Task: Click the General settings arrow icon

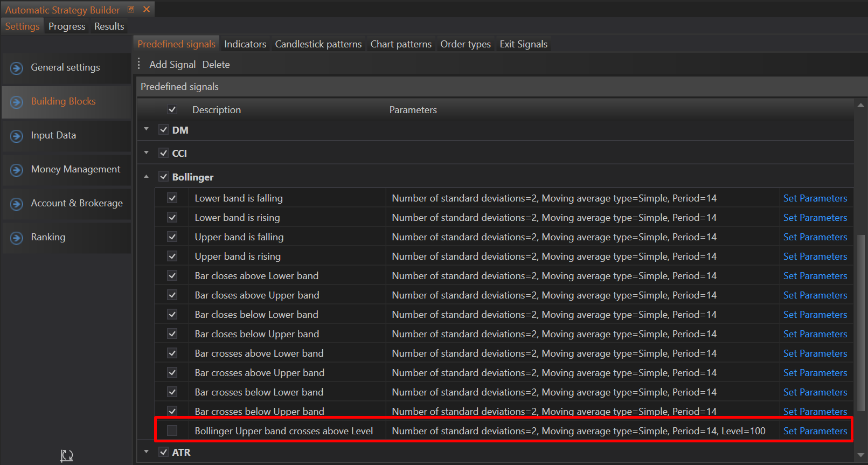Action: tap(17, 68)
